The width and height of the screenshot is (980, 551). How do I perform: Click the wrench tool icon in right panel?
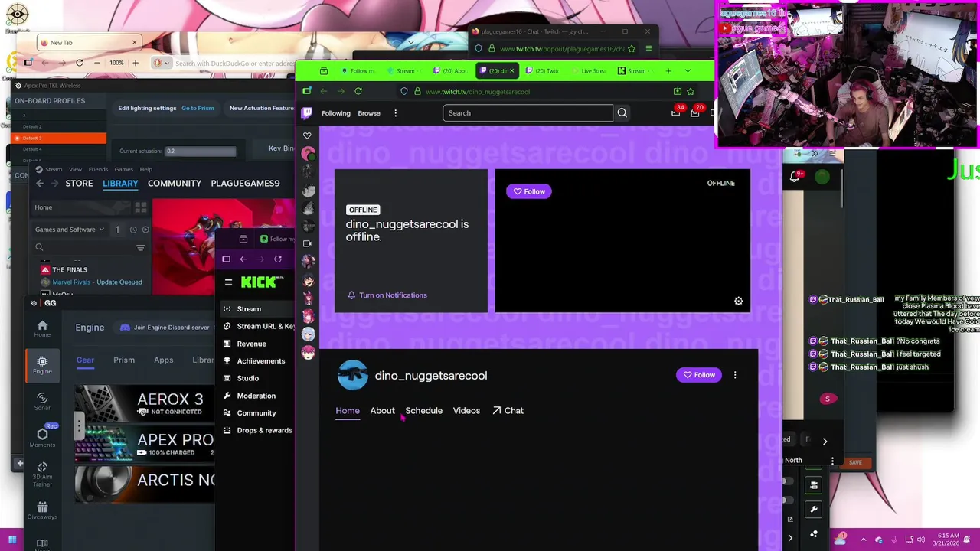[814, 509]
